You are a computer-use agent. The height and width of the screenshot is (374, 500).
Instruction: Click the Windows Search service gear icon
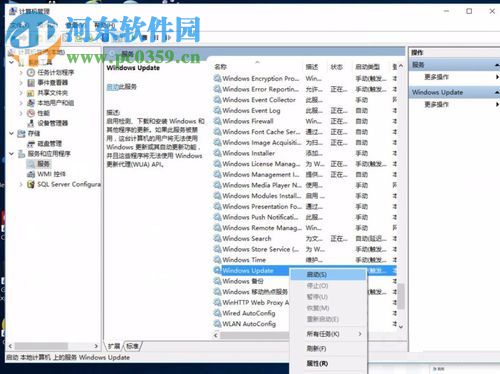[217, 238]
